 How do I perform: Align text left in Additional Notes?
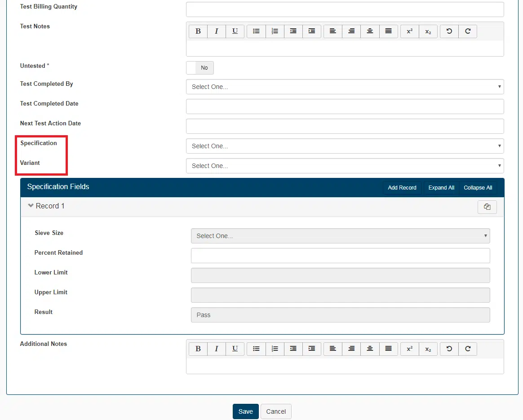pyautogui.click(x=333, y=349)
